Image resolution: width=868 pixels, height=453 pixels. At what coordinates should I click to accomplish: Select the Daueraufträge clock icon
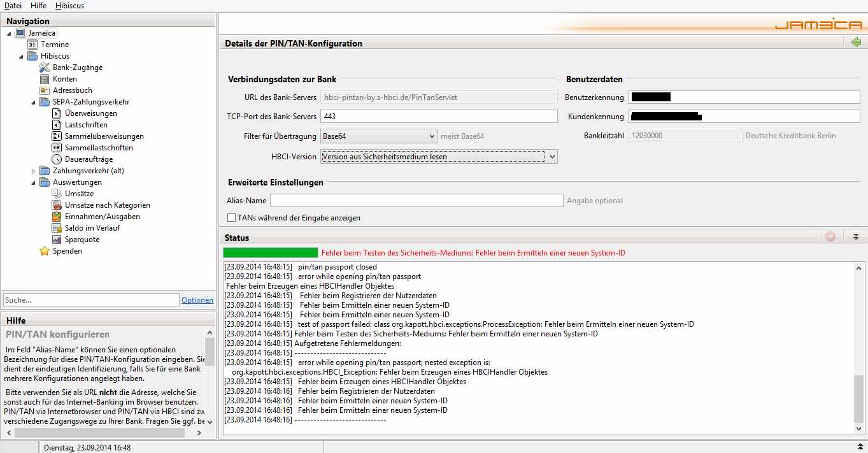click(x=57, y=159)
